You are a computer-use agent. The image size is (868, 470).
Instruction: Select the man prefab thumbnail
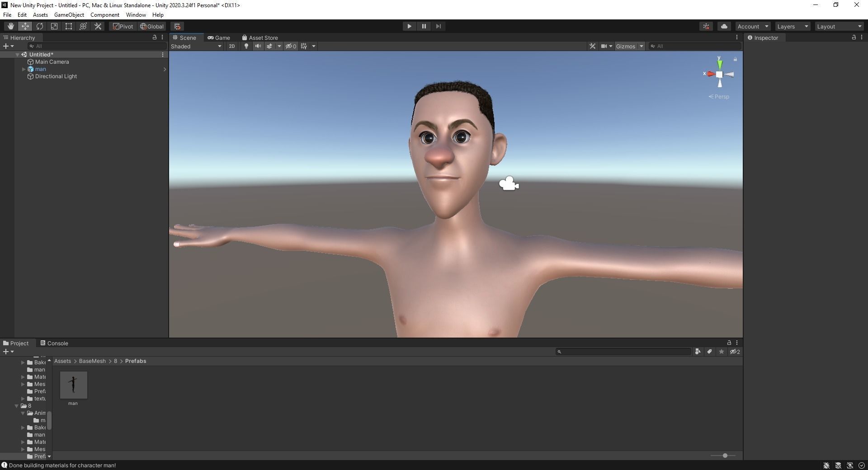click(73, 385)
